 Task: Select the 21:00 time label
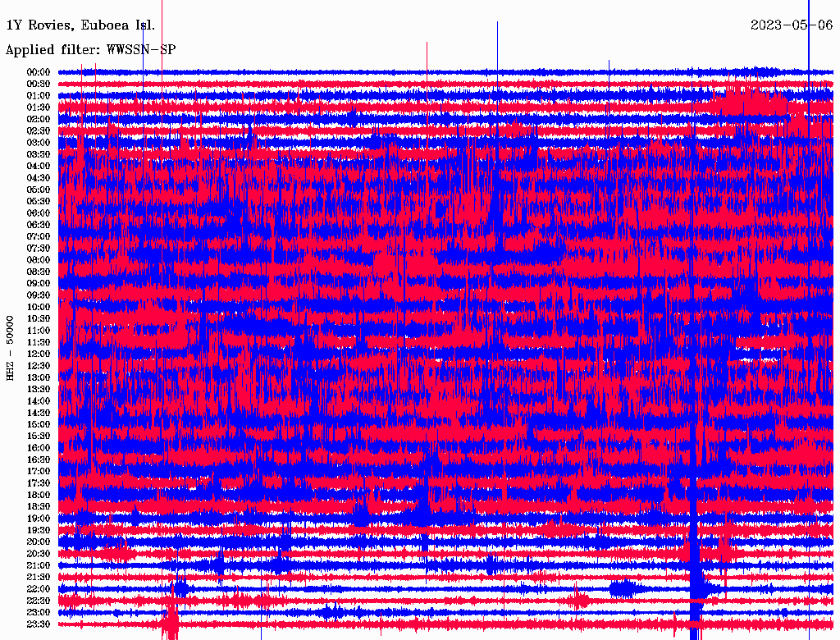pyautogui.click(x=39, y=565)
